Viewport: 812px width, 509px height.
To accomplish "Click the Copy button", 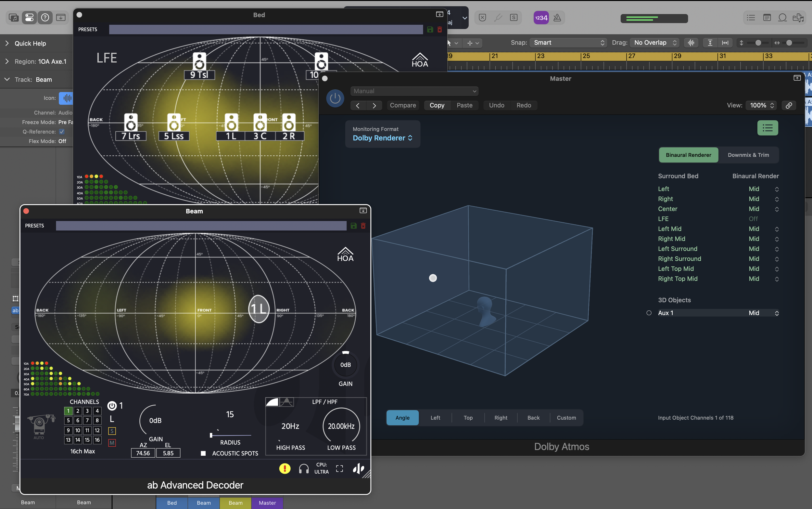I will pyautogui.click(x=437, y=105).
